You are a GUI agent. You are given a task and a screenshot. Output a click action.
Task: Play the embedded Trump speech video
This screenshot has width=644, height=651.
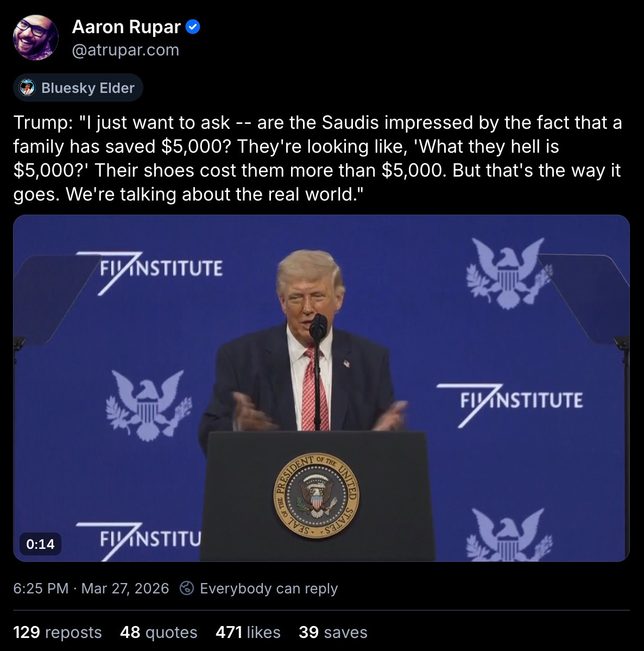click(321, 388)
